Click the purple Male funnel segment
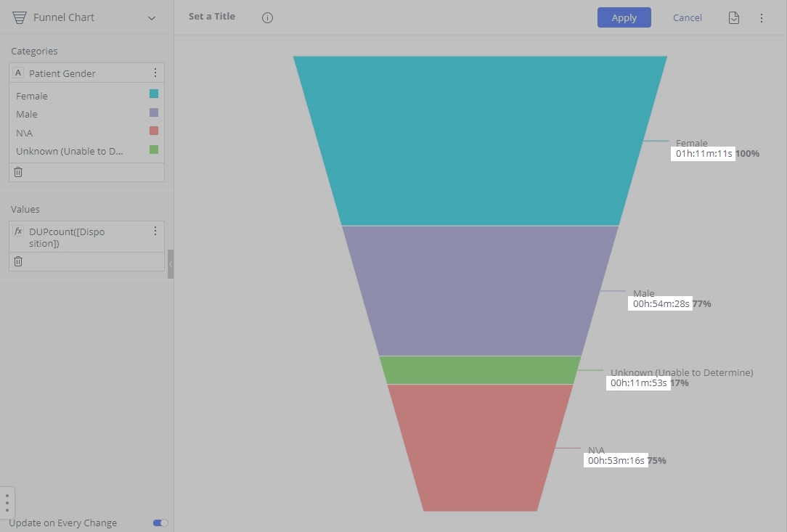Screen dimensions: 787x532 [480, 290]
